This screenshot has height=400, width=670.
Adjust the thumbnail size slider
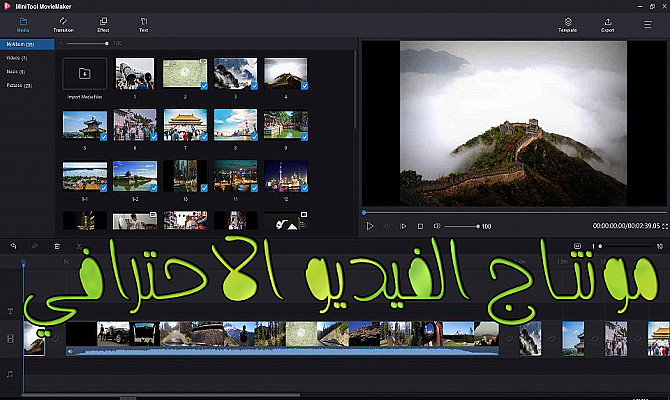point(87,43)
